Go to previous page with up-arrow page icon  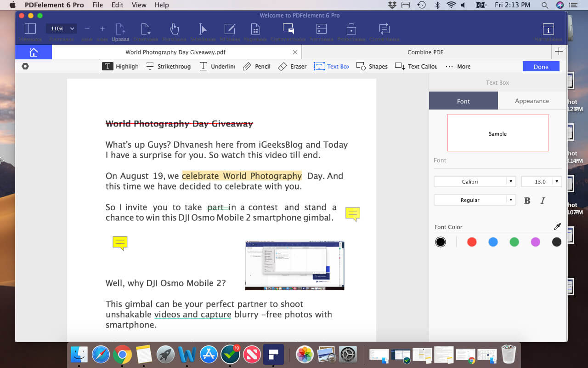coord(120,29)
